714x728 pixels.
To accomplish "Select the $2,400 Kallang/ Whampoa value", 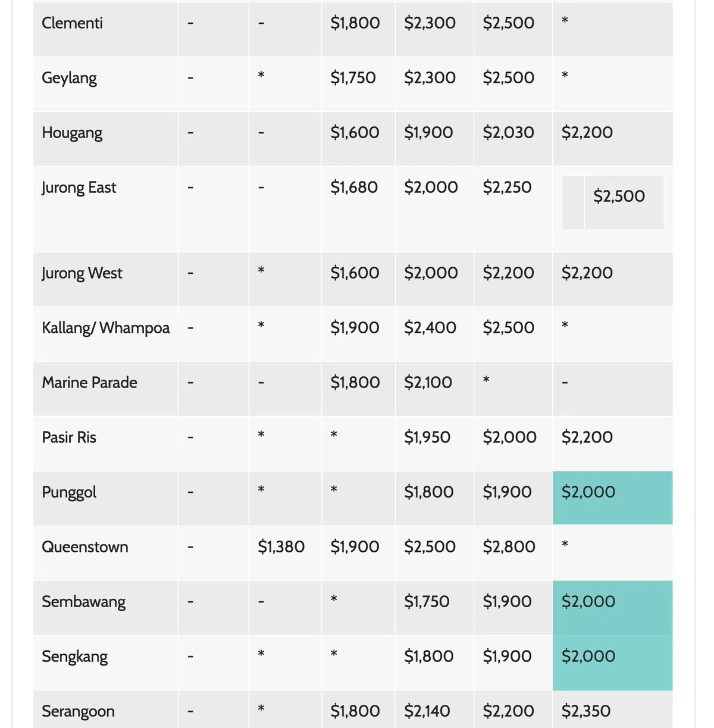I will click(430, 328).
